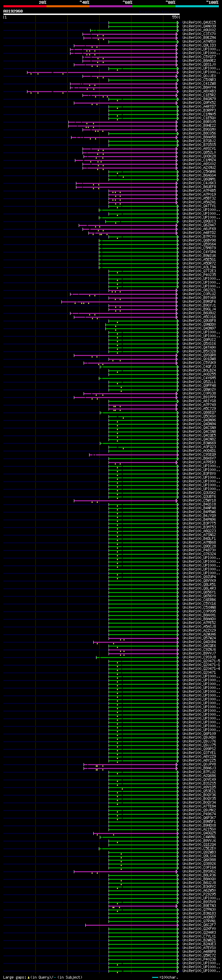Screen dimensions: 222x980
Task: Select hit label UniRef100_Q4TTV1
Action: click(199, 206)
